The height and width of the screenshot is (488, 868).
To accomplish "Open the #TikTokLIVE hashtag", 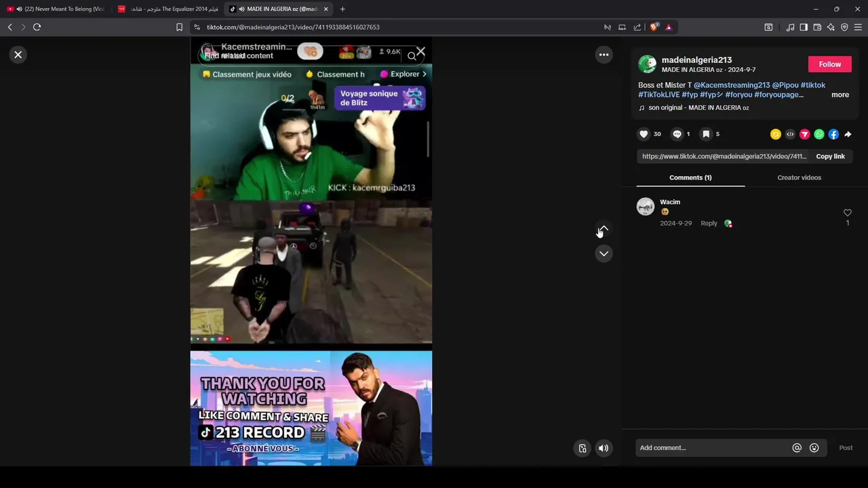I will 658,95.
